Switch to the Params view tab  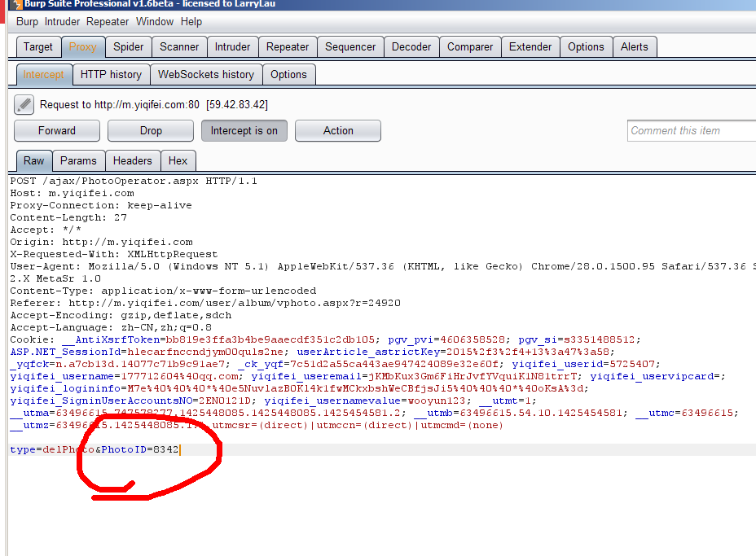pyautogui.click(x=78, y=160)
